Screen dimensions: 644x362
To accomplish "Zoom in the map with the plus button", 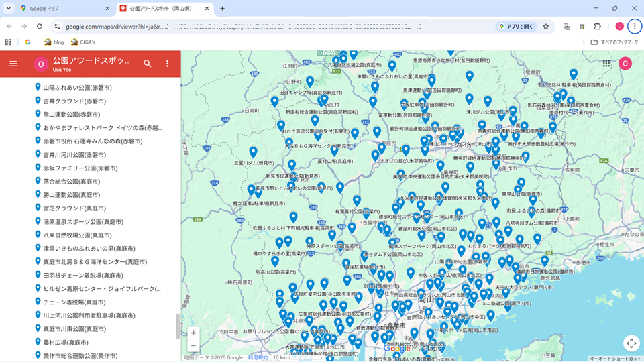I will pos(193,333).
